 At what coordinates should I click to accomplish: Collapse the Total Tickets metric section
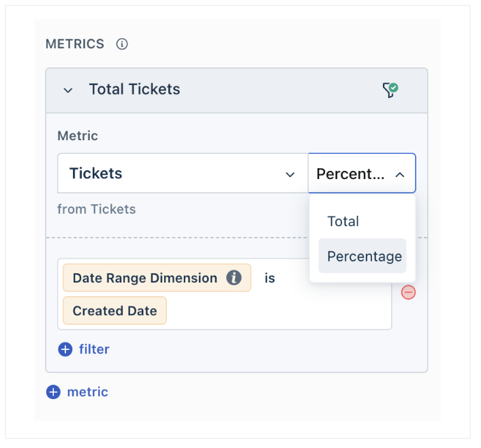pos(68,90)
